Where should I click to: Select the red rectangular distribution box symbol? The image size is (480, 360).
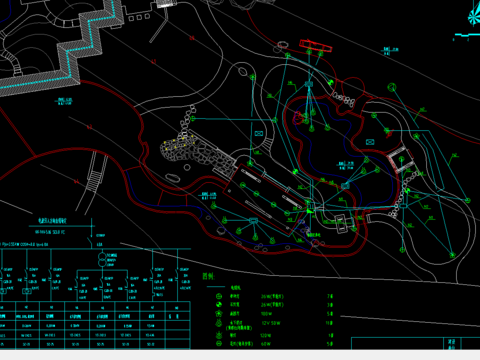[x=315, y=46]
